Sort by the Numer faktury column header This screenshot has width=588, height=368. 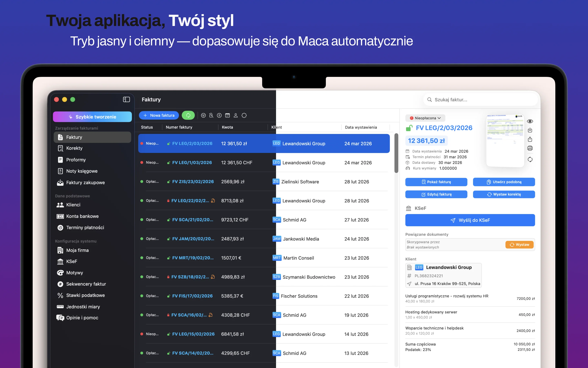pos(179,127)
